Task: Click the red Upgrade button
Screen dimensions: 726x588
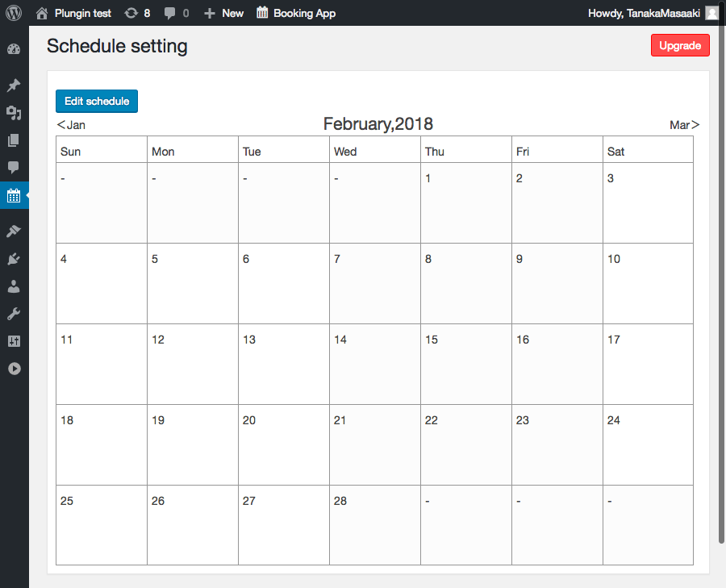Action: click(x=680, y=45)
